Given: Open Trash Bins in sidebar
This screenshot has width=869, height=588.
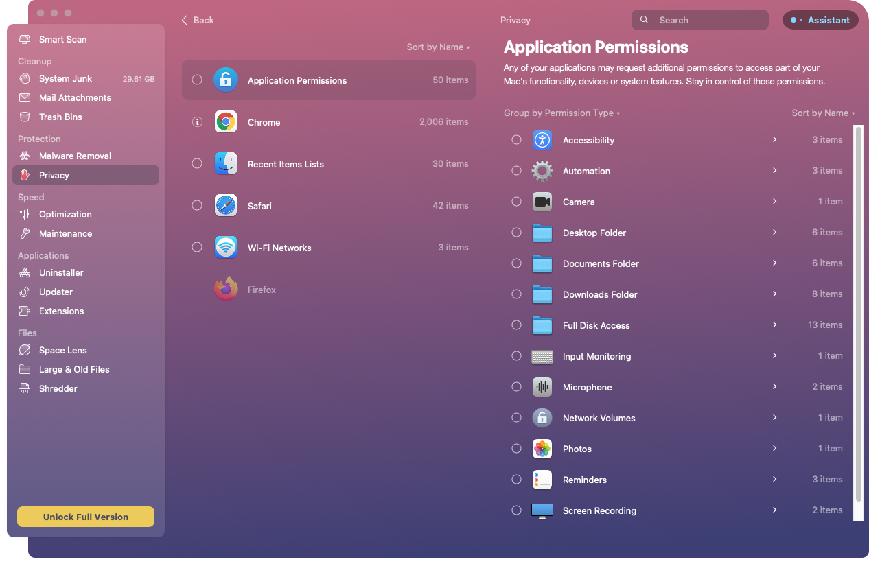Looking at the screenshot, I should pos(86,117).
